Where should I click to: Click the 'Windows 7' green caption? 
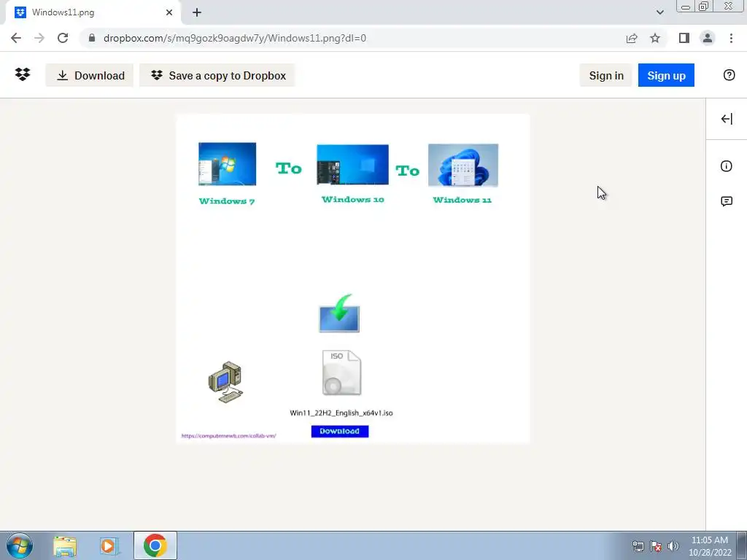227,201
